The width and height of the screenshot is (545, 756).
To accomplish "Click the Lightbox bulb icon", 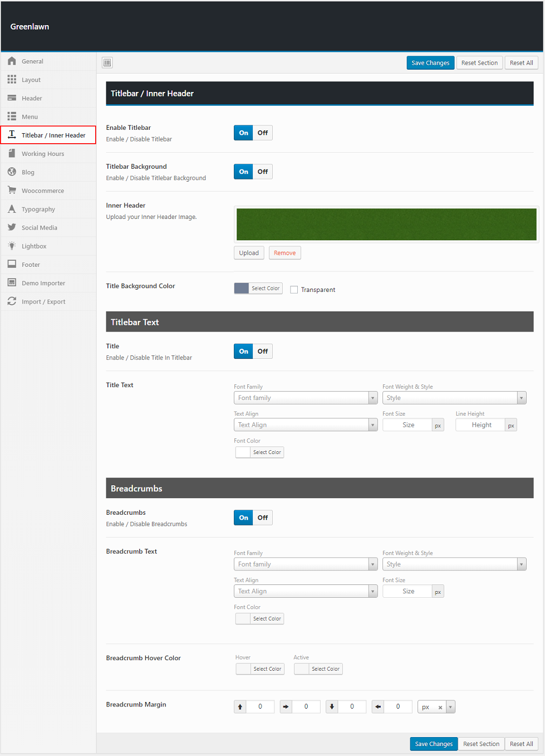I will pos(12,246).
